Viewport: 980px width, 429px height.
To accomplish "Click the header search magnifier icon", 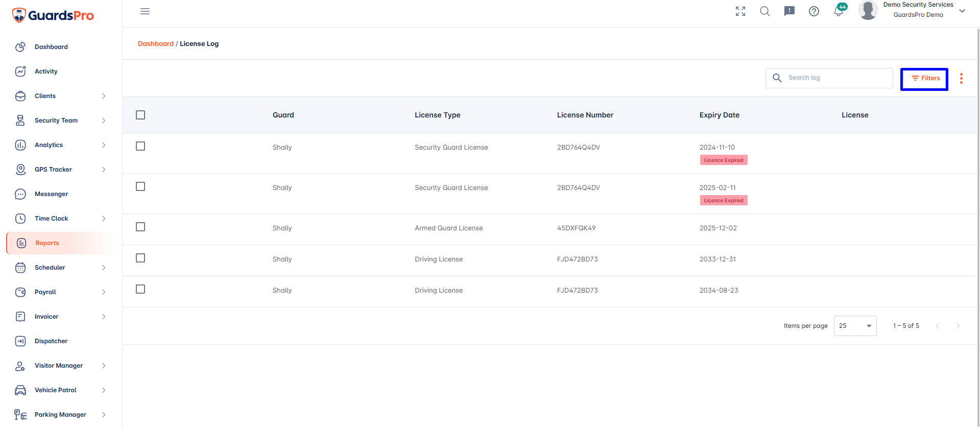I will click(765, 11).
